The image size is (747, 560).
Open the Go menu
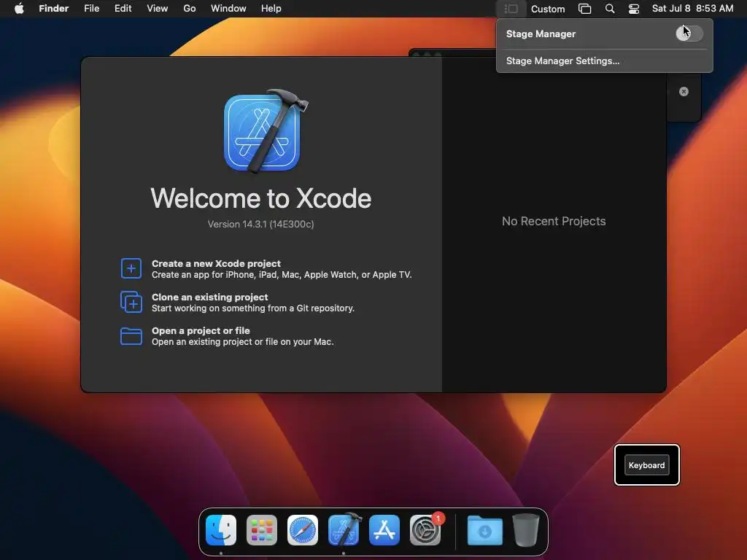(x=190, y=9)
